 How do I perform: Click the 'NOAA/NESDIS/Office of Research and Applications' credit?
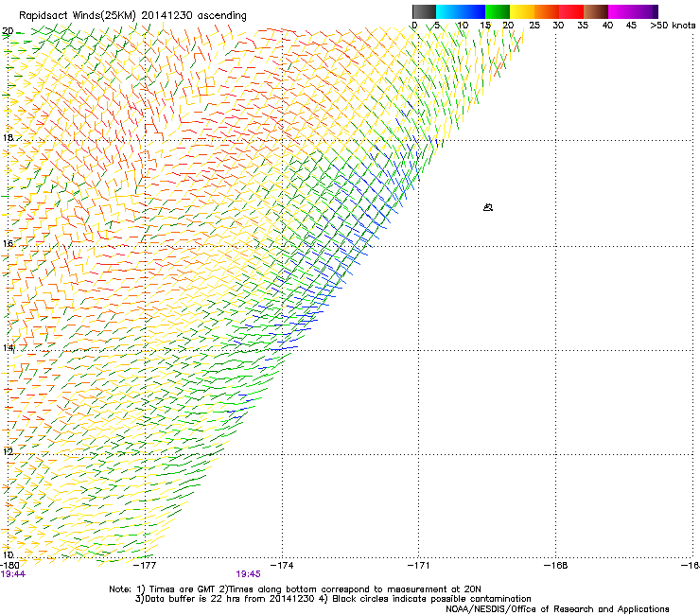[x=557, y=609]
